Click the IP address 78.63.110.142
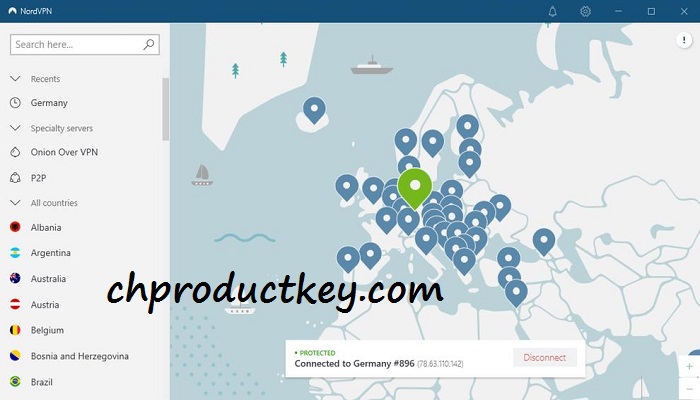700x400 pixels. tap(440, 364)
